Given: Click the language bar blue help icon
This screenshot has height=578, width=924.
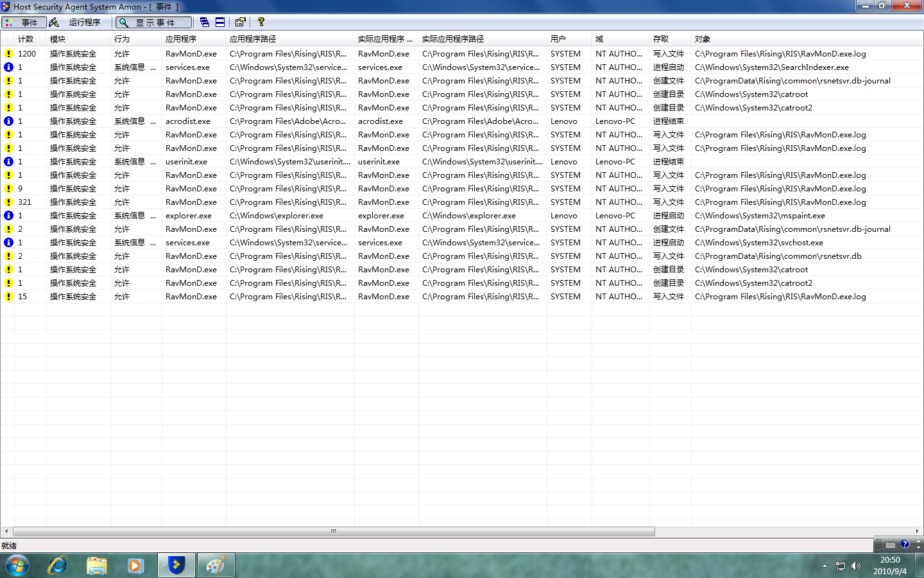Looking at the screenshot, I should point(905,545).
